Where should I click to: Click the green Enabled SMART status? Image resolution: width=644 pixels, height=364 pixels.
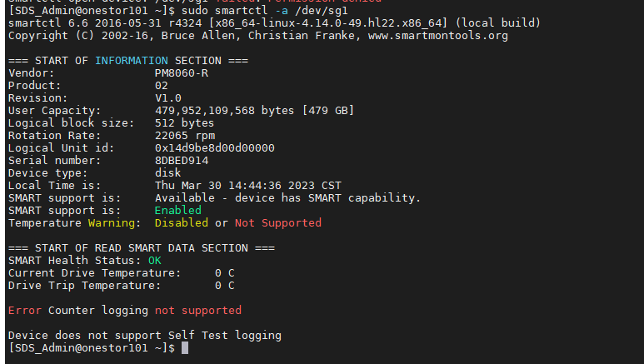coord(178,210)
